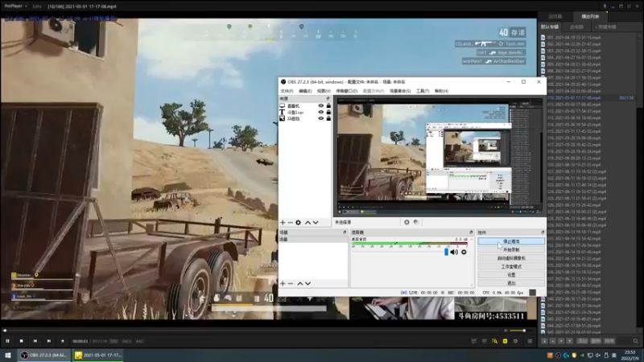Pop out the OBS Scenes dock panel
The image size is (644, 362).
pos(345,232)
